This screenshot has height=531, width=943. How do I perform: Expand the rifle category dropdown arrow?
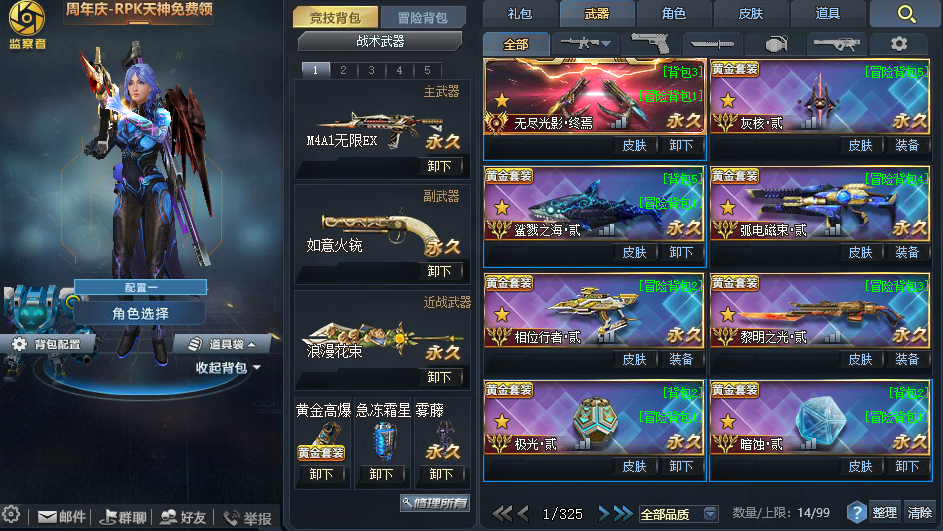click(606, 43)
